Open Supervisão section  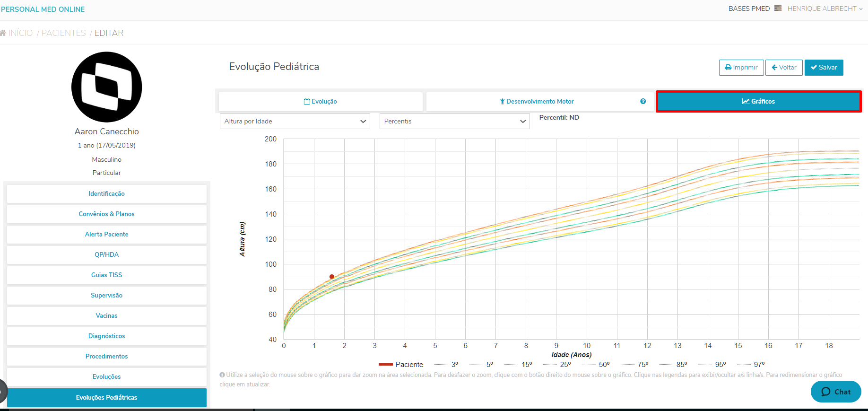point(107,296)
